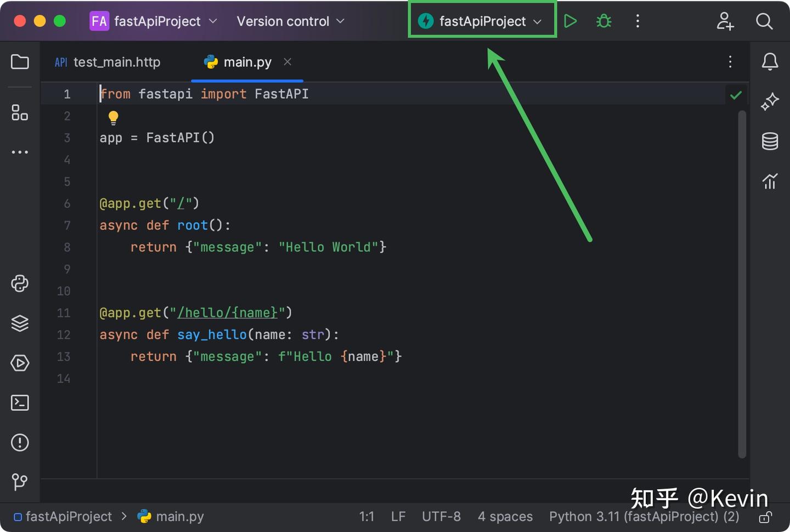Open the Database tool window

[770, 141]
